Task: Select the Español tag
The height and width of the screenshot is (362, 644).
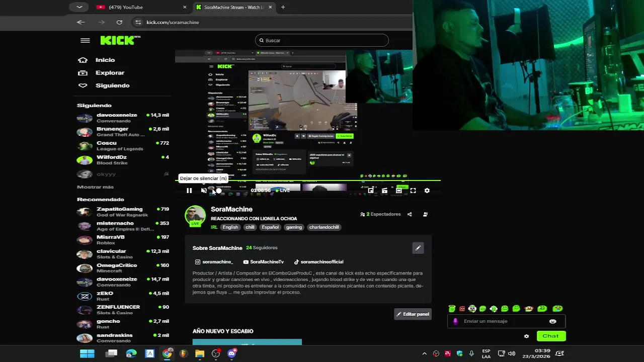Action: pyautogui.click(x=270, y=227)
